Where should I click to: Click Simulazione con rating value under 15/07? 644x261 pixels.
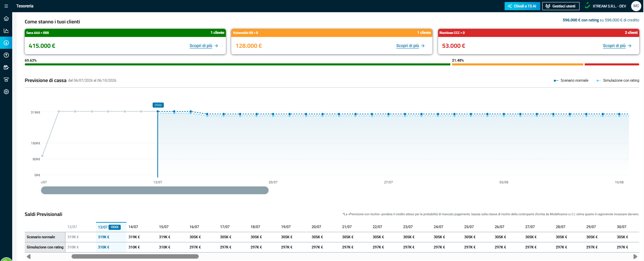click(164, 247)
